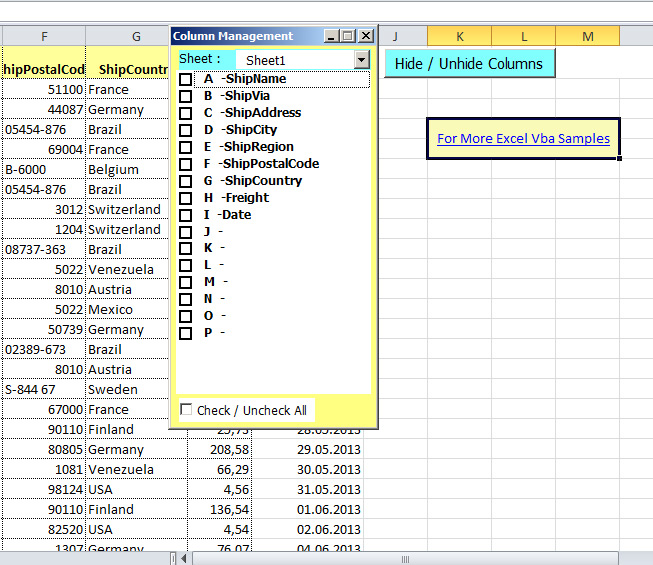Screen dimensions: 653x565
Task: Enable the G -ShipCountry checkbox
Action: pos(186,181)
